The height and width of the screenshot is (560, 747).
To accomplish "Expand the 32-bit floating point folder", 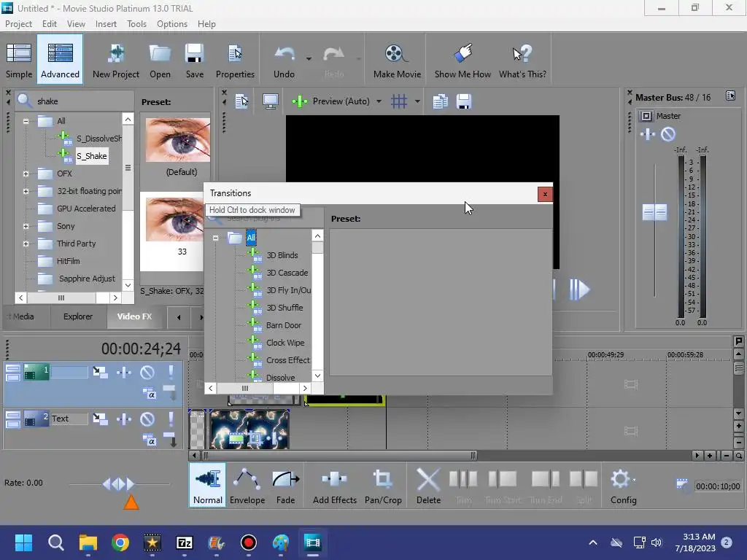I will tap(26, 192).
